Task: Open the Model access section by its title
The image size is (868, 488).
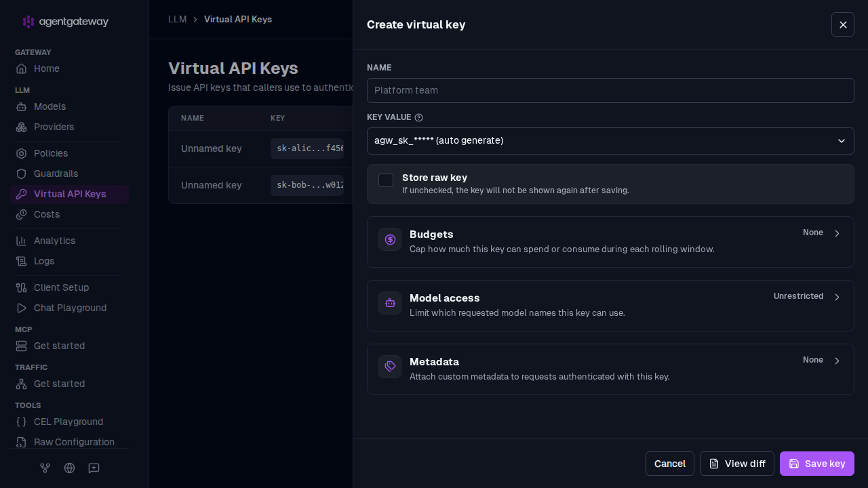Action: (445, 298)
